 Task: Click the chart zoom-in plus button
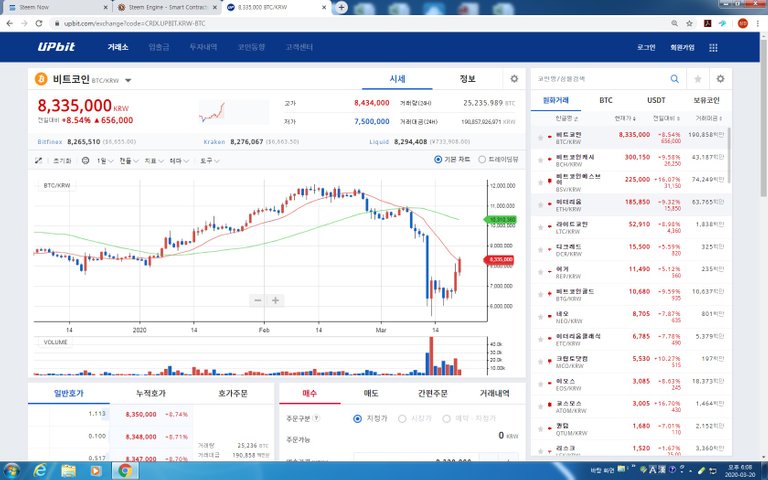point(276,300)
